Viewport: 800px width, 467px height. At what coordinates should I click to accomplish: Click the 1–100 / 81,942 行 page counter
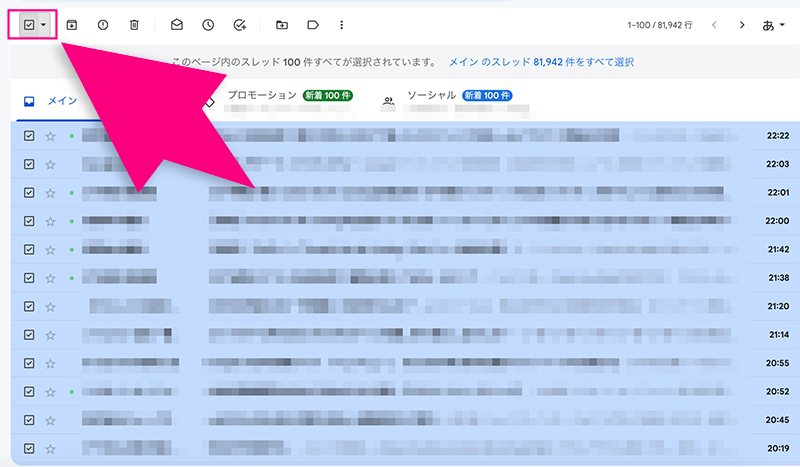(660, 25)
